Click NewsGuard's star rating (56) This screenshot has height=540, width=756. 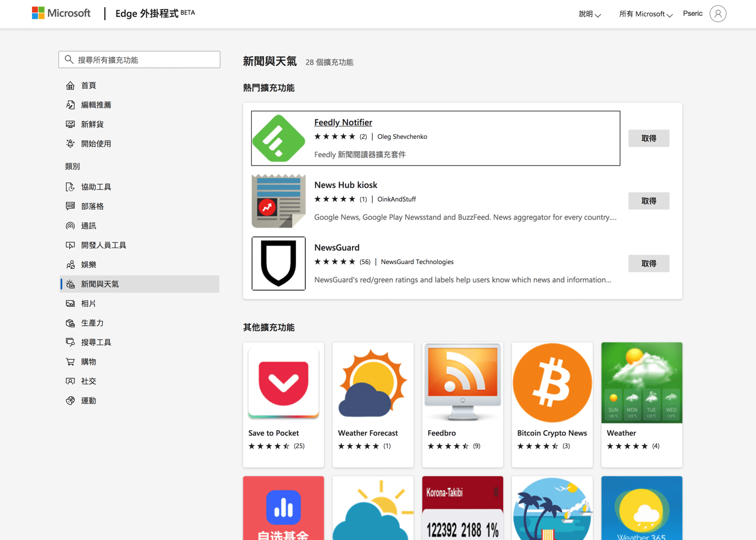pos(343,262)
